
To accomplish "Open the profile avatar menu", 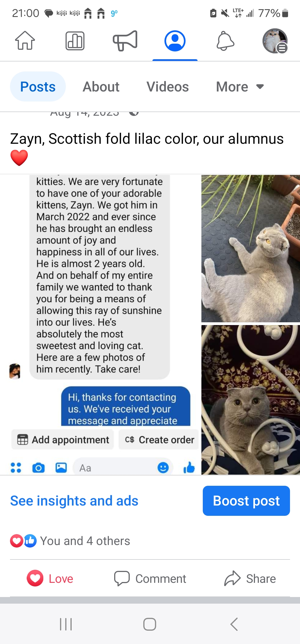I will (x=275, y=41).
